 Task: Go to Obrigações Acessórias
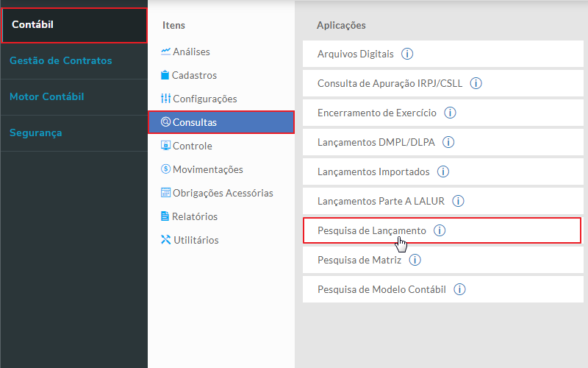point(222,193)
